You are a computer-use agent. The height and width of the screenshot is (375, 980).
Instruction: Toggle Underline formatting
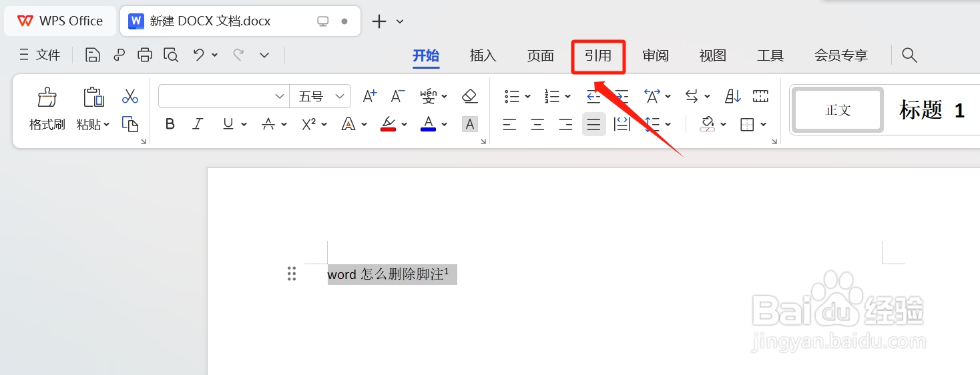coord(228,124)
